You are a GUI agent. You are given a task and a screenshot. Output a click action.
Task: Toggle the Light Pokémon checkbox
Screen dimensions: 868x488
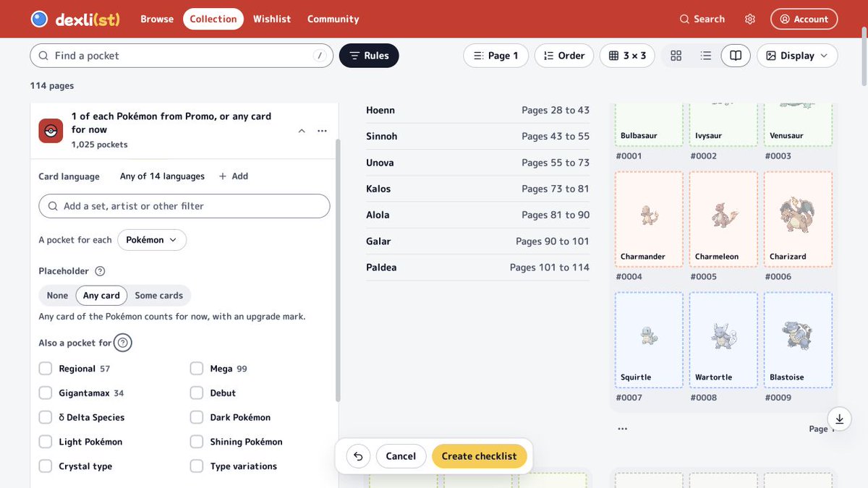click(x=46, y=442)
